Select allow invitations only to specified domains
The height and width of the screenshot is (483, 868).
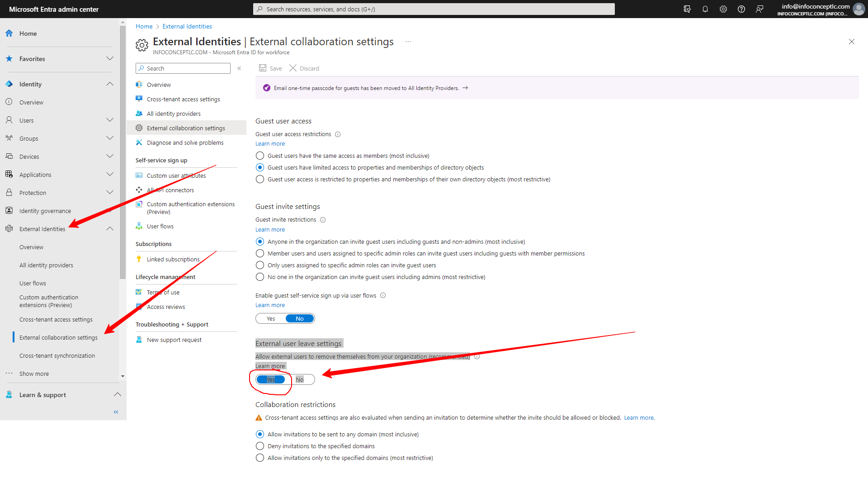pyautogui.click(x=260, y=458)
